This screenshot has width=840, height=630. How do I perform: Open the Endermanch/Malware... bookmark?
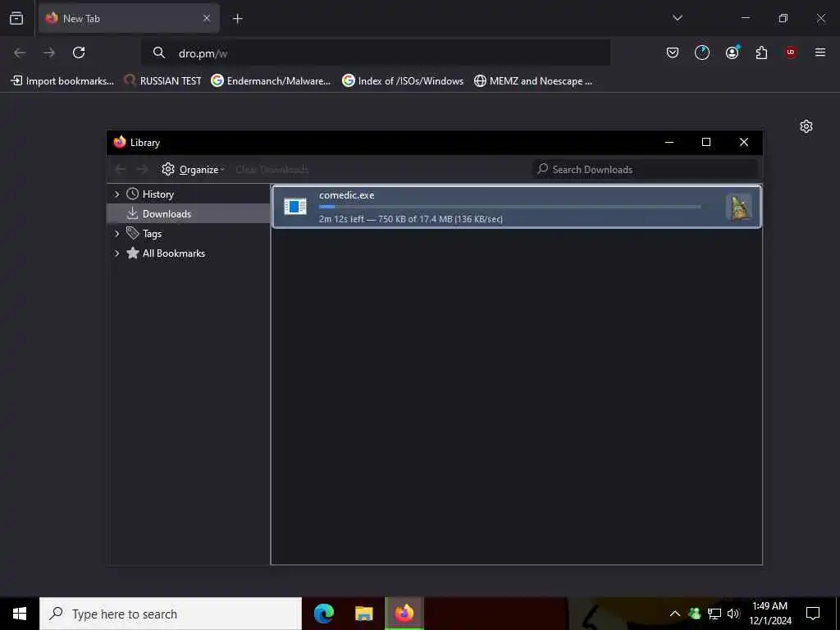[271, 81]
